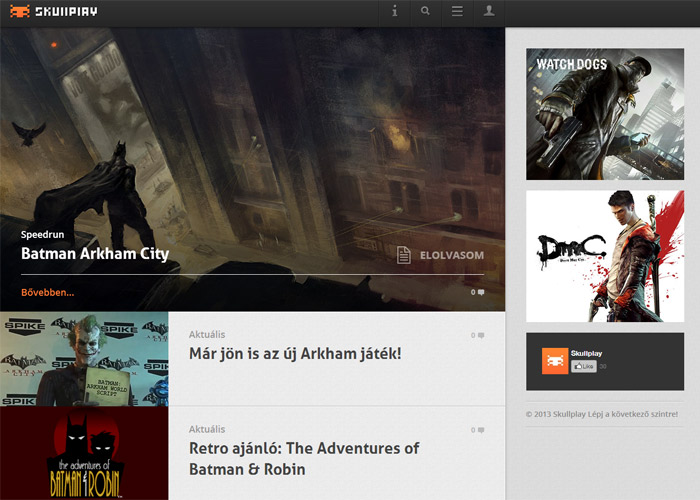700x500 pixels.
Task: Open the user profile icon
Action: pyautogui.click(x=489, y=11)
